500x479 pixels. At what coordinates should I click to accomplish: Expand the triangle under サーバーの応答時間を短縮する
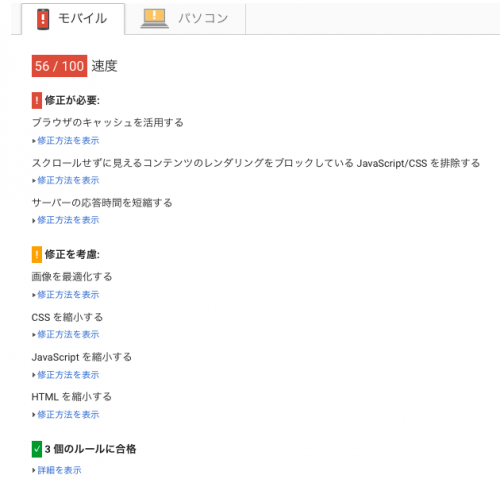[x=34, y=220]
